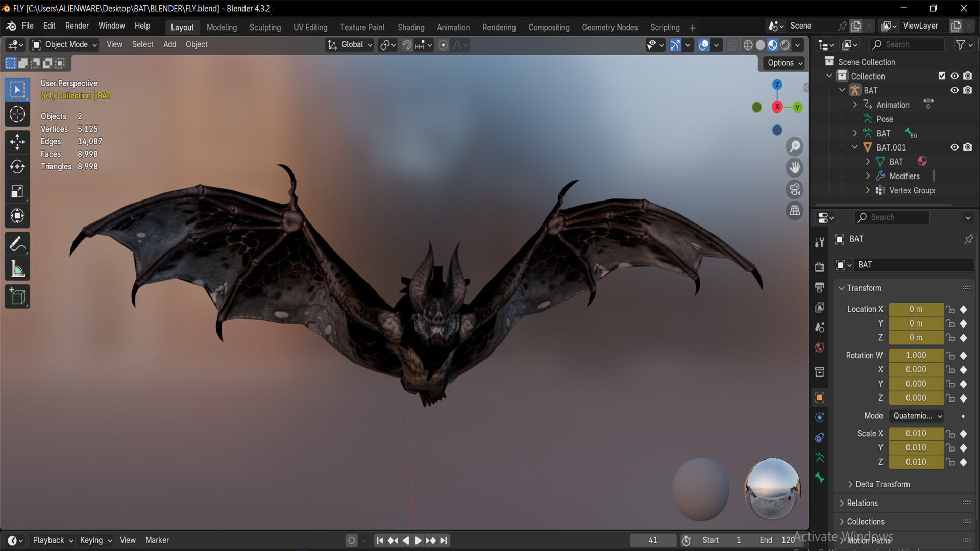980x551 pixels.
Task: Select the Rotate tool
Action: click(17, 167)
